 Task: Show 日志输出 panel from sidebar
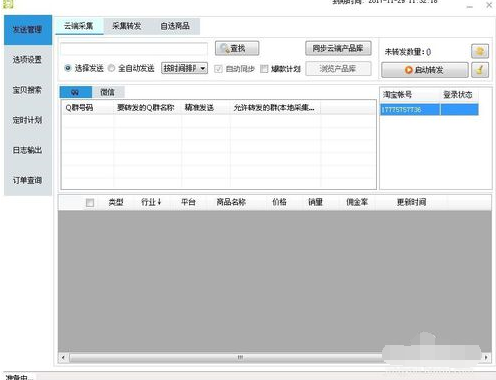click(x=28, y=150)
